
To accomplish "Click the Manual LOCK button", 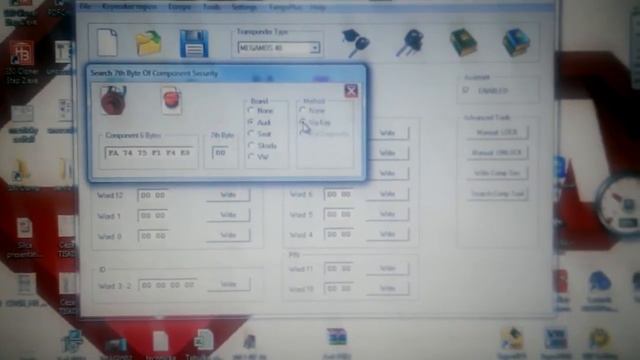I will (497, 132).
